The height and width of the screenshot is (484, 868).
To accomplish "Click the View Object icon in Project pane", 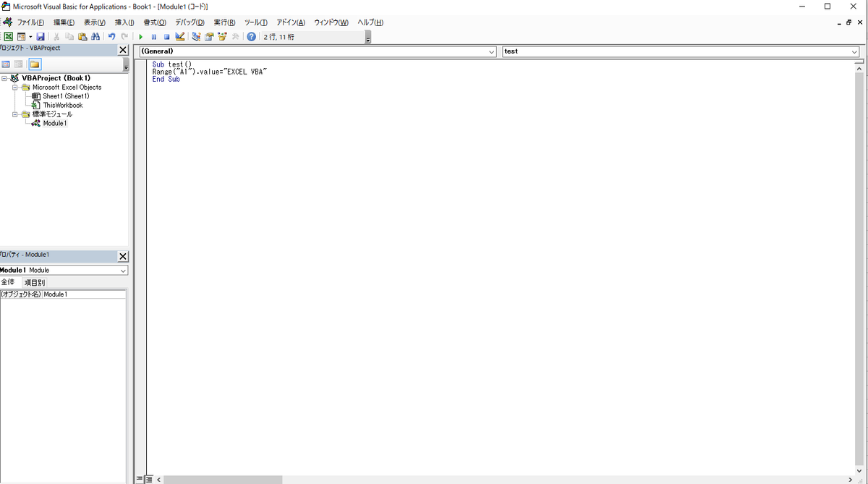I will point(19,64).
